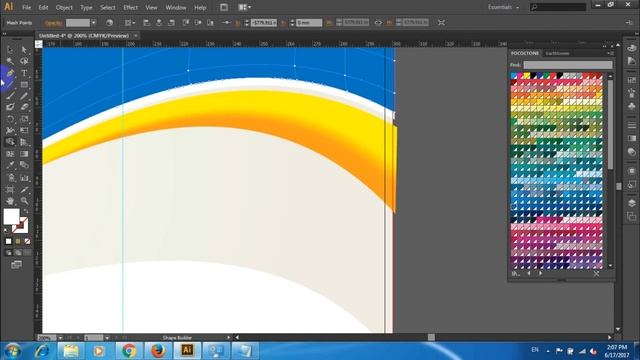The width and height of the screenshot is (640, 360).
Task: Open the Effect menu
Action: point(130,7)
